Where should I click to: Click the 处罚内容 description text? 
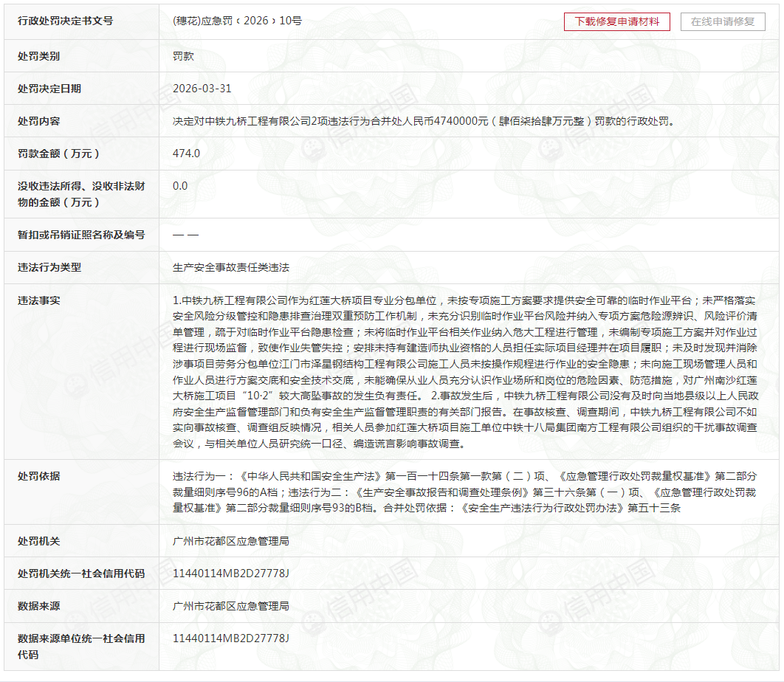click(423, 121)
